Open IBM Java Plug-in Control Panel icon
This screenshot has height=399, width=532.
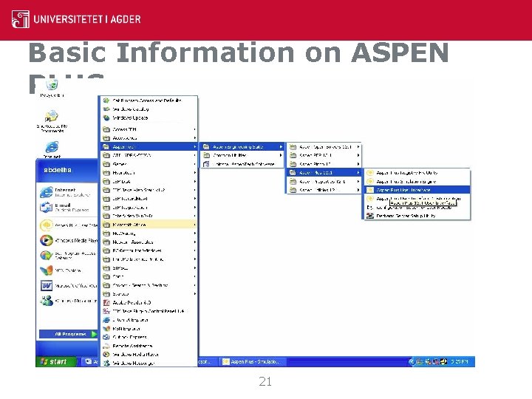click(x=106, y=311)
